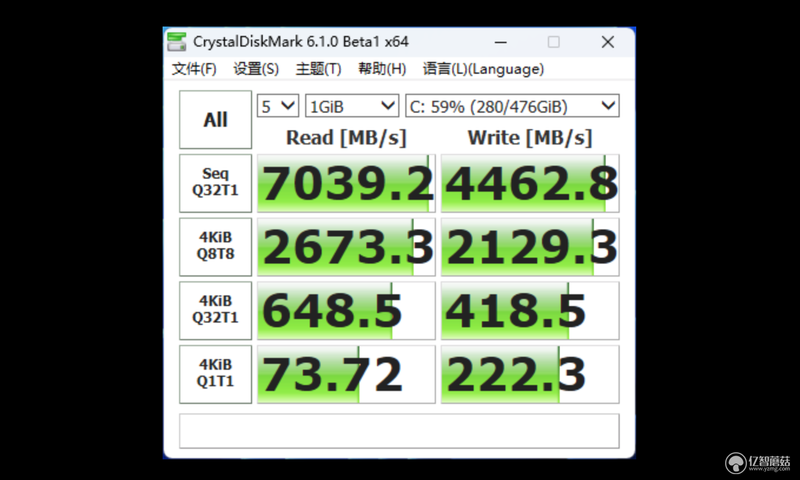Click the empty comment field at the bottom

(x=399, y=431)
